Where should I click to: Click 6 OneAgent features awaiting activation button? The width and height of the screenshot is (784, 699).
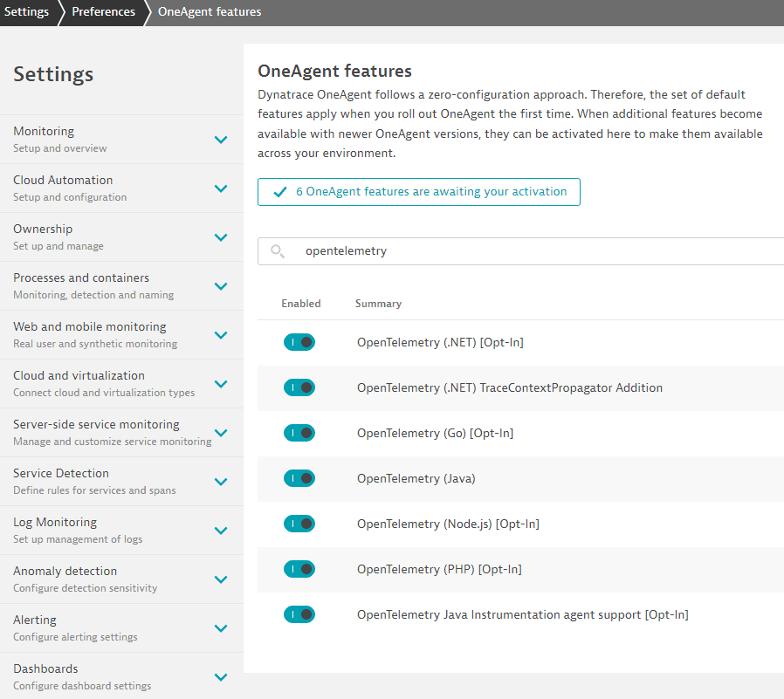click(x=419, y=192)
